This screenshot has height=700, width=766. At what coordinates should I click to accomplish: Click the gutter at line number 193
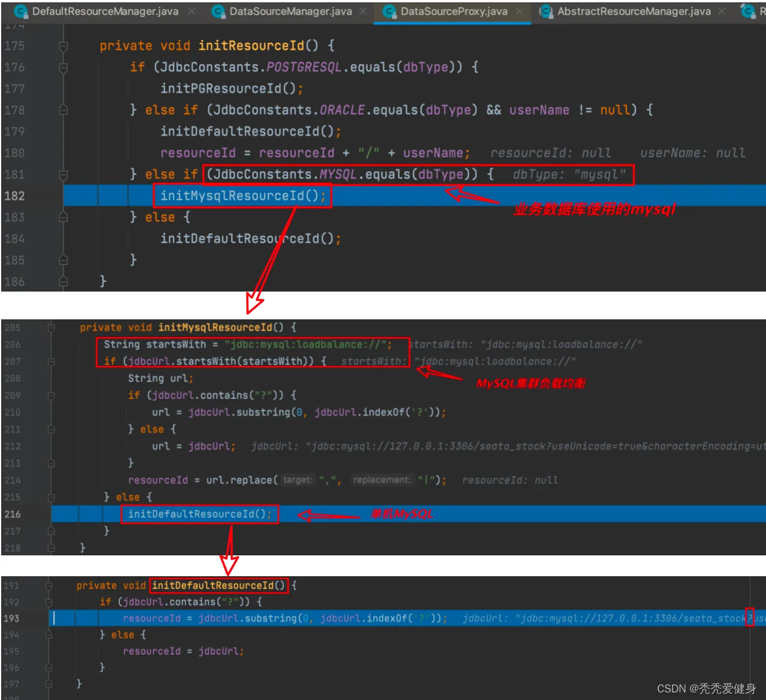tap(12, 618)
